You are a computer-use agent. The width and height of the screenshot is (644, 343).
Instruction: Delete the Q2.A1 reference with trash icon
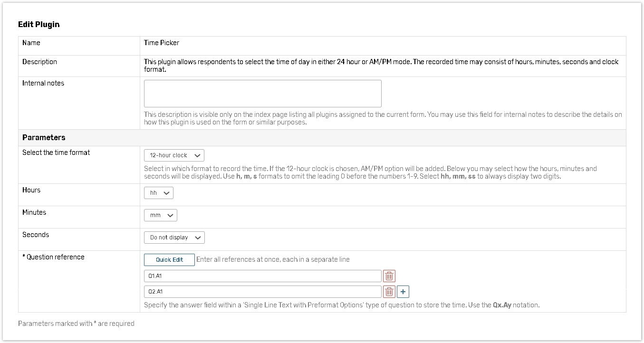tap(389, 292)
